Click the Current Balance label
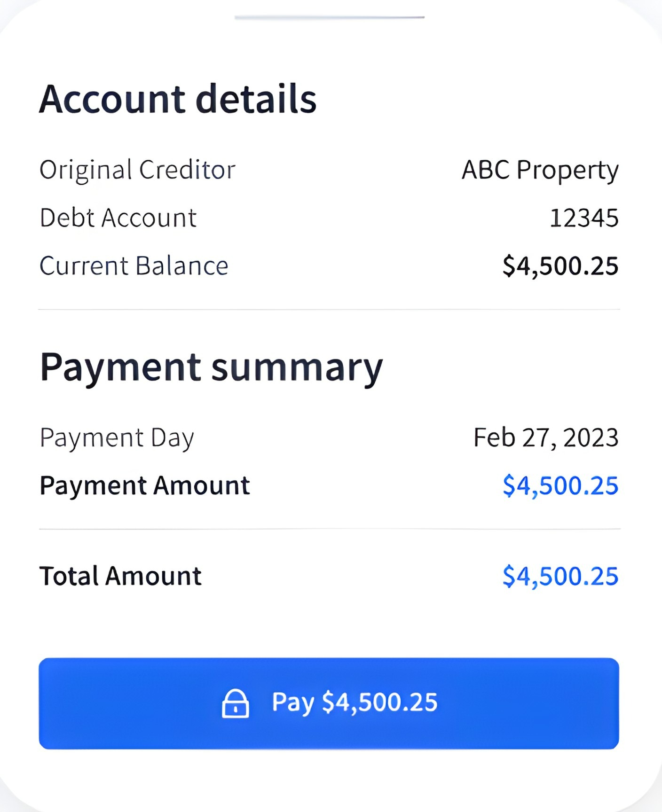Image resolution: width=662 pixels, height=812 pixels. [x=134, y=266]
